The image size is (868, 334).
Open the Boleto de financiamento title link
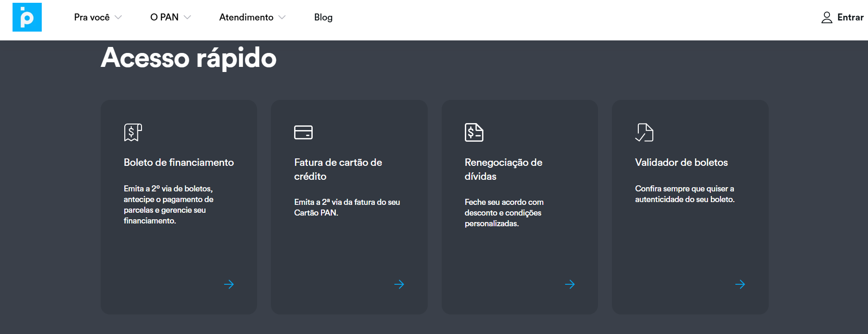click(x=179, y=163)
